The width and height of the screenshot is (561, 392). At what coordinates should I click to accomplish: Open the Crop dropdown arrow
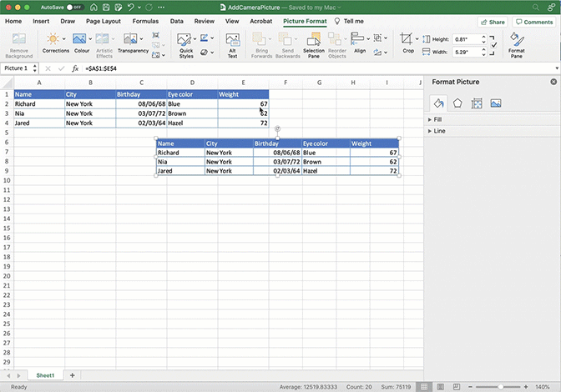pos(417,38)
